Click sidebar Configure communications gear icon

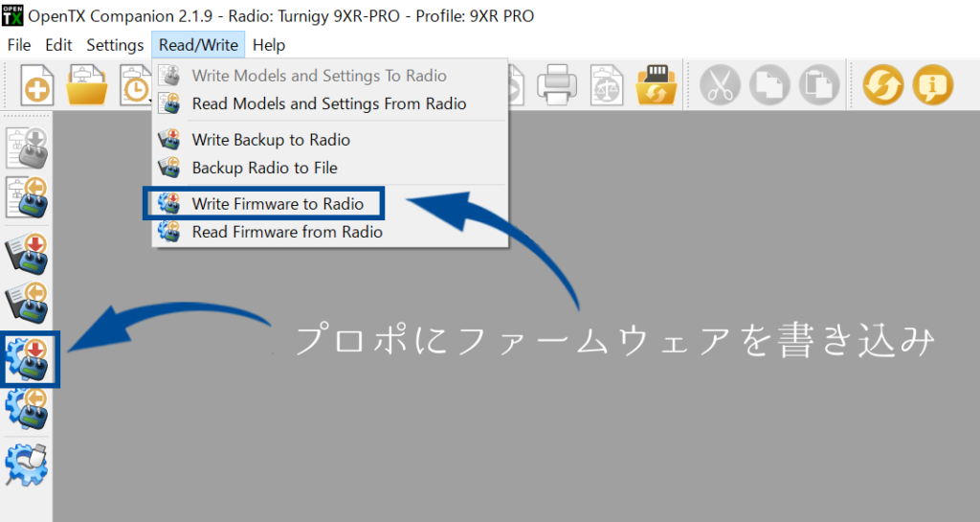[27, 465]
